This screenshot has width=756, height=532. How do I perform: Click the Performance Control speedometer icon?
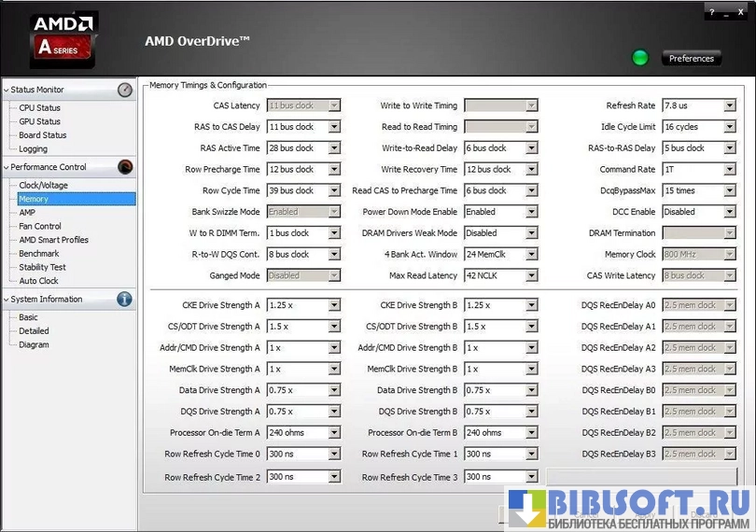point(125,167)
